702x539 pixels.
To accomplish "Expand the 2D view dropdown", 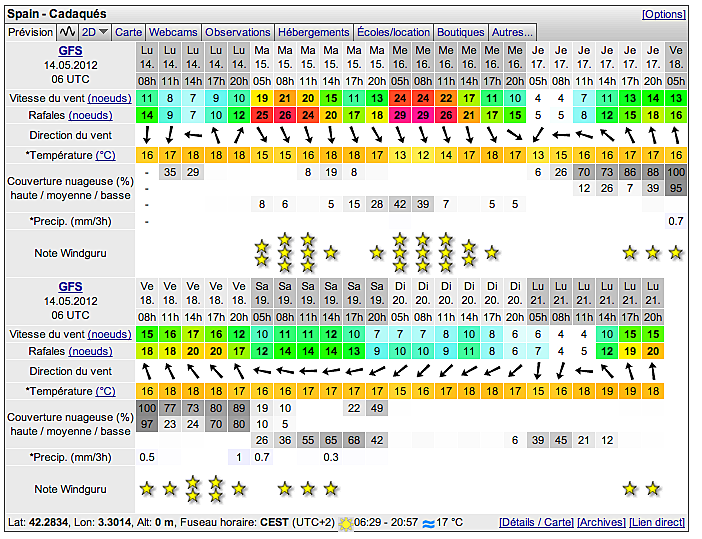I will click(x=95, y=32).
